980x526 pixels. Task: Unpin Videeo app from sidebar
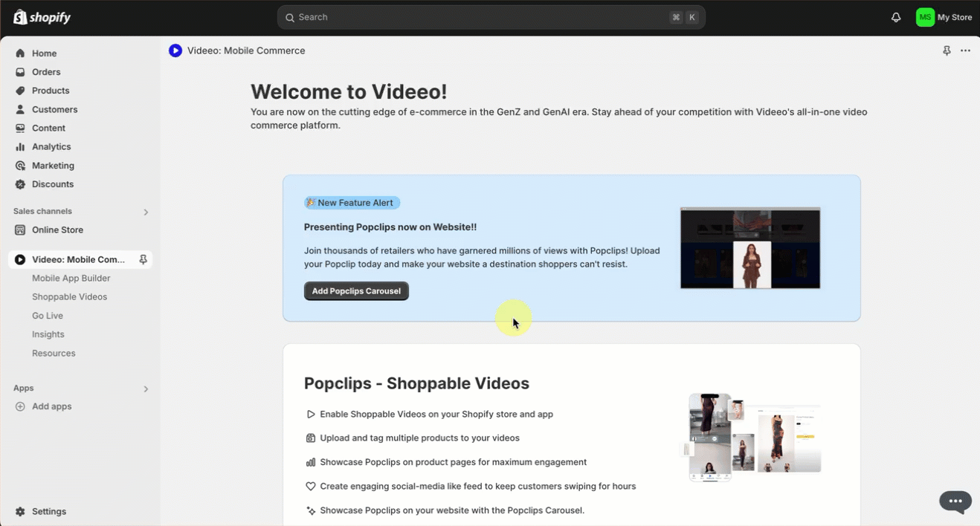click(x=143, y=259)
